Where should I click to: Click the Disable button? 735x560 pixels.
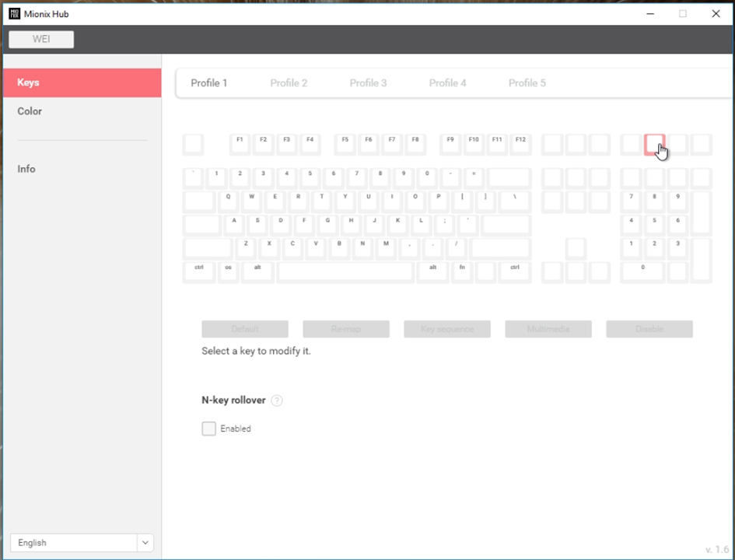click(x=649, y=329)
